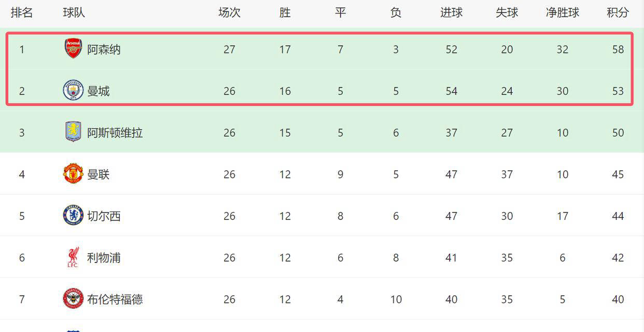Click Arsenal's 58 points cell
The height and width of the screenshot is (332, 644).
pyautogui.click(x=618, y=49)
